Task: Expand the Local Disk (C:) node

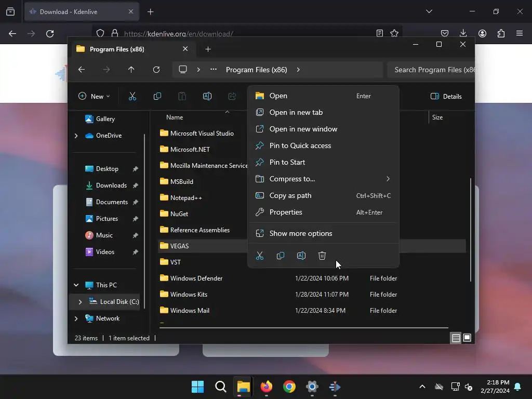Action: click(80, 302)
